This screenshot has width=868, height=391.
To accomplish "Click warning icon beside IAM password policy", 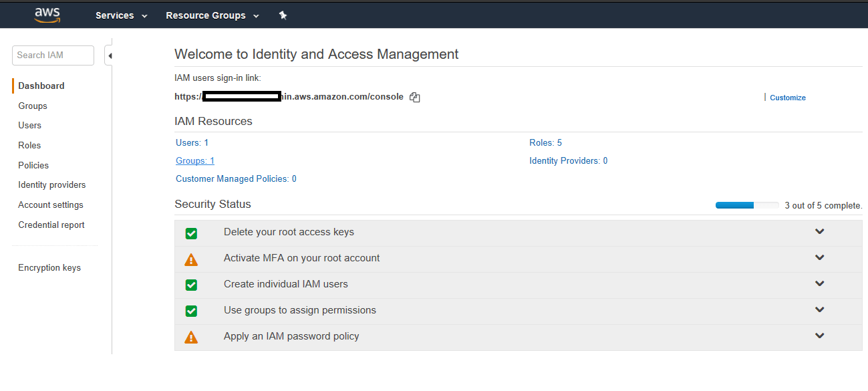I will [191, 338].
